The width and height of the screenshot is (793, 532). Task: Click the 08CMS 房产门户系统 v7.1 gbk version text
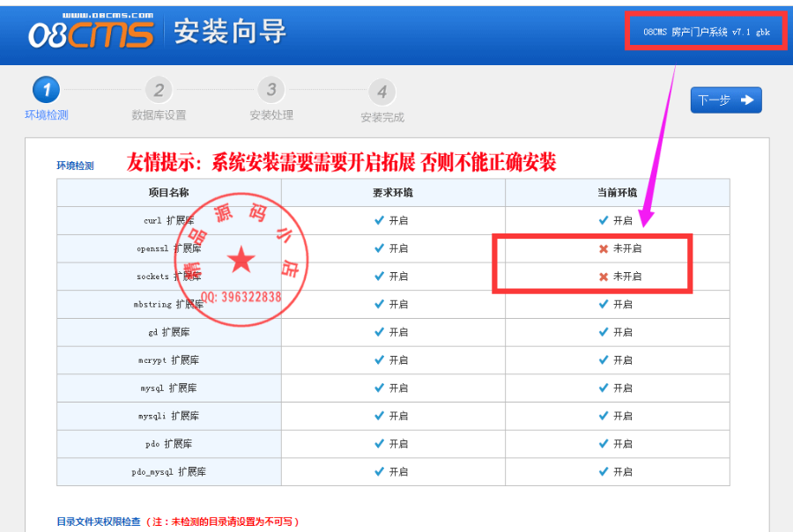[707, 32]
